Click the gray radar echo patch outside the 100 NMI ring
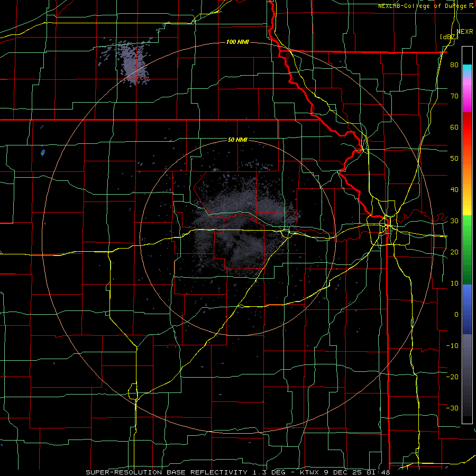Screen dimensions: 476x476 (x=134, y=63)
